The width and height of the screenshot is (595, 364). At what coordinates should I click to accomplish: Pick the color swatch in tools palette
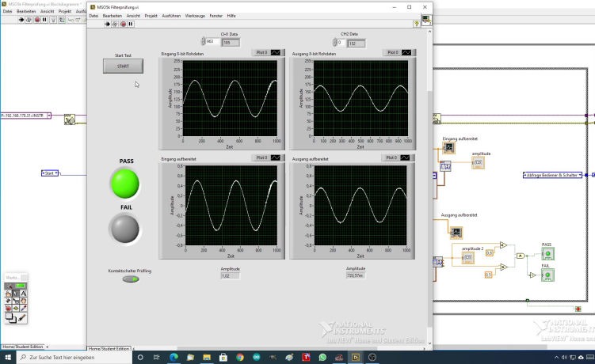pyautogui.click(x=11, y=317)
